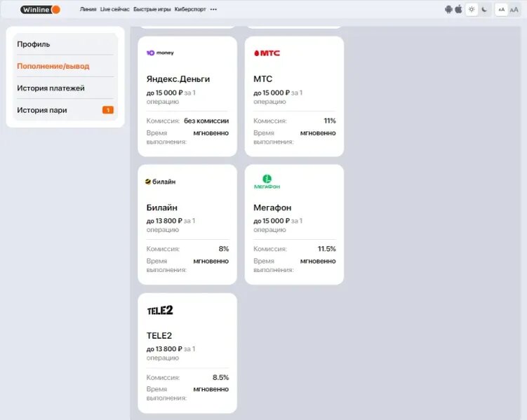Select the small font size button

pyautogui.click(x=502, y=10)
